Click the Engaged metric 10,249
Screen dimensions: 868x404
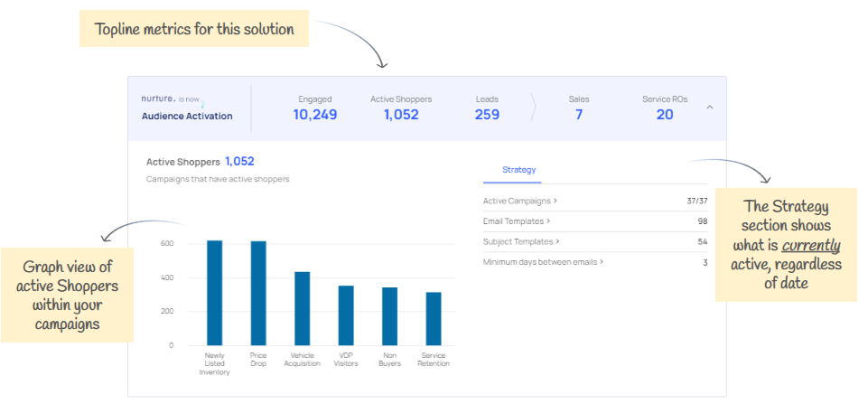(314, 114)
